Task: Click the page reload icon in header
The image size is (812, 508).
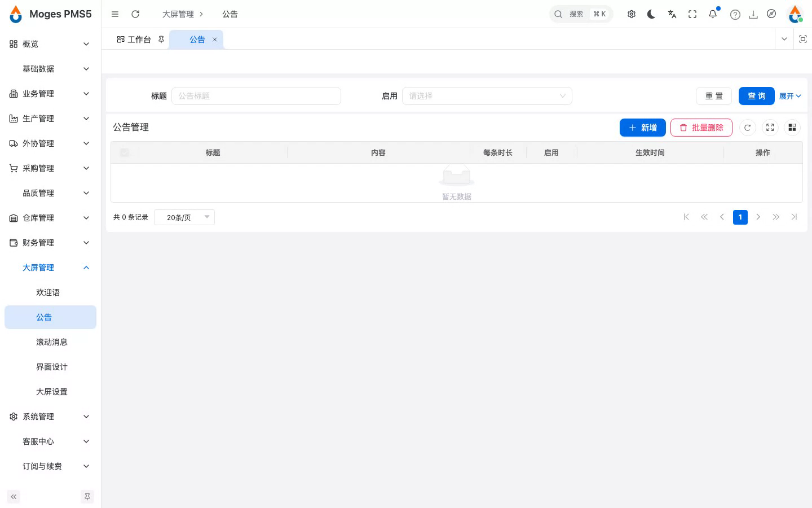Action: [135, 14]
